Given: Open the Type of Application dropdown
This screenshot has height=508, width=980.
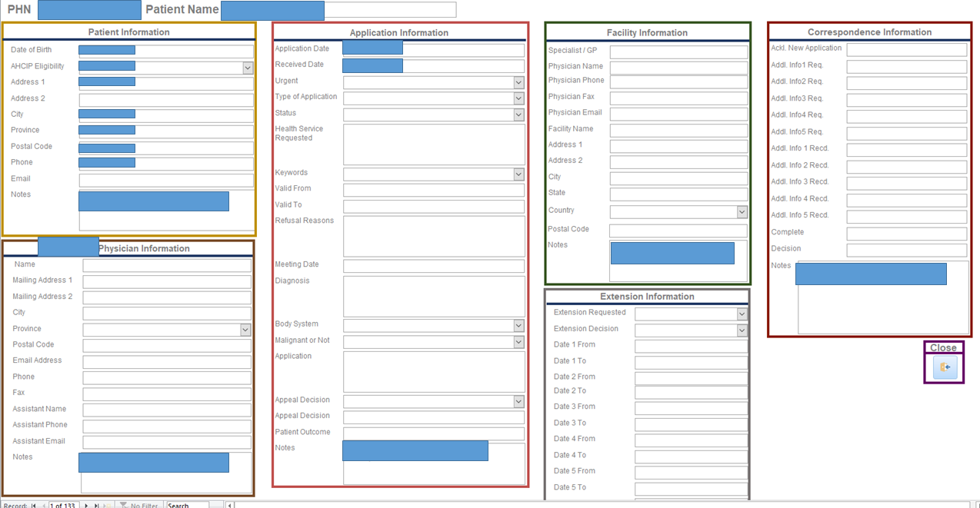Looking at the screenshot, I should (518, 98).
